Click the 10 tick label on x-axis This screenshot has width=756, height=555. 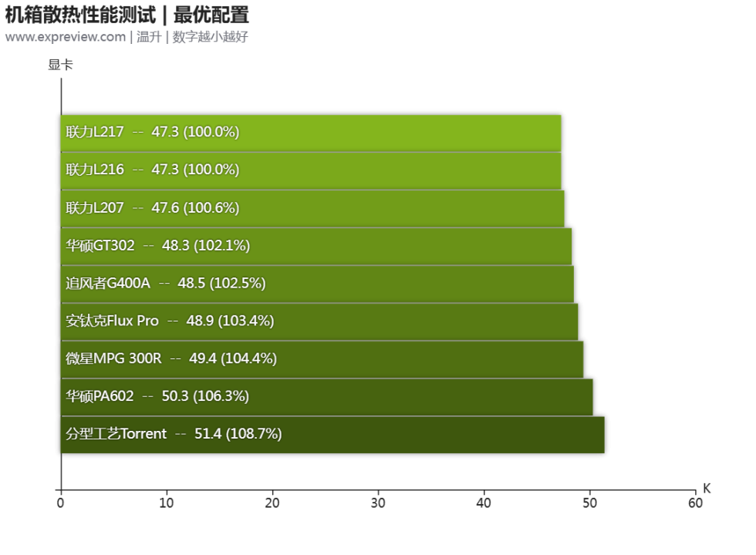167,503
